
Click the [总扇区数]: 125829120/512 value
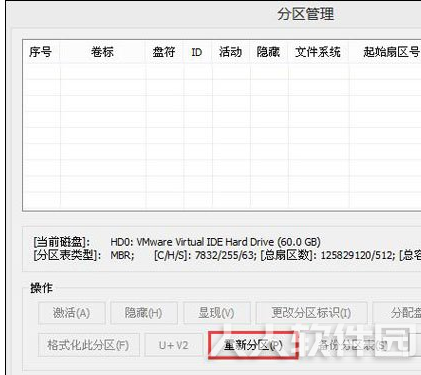(328, 255)
